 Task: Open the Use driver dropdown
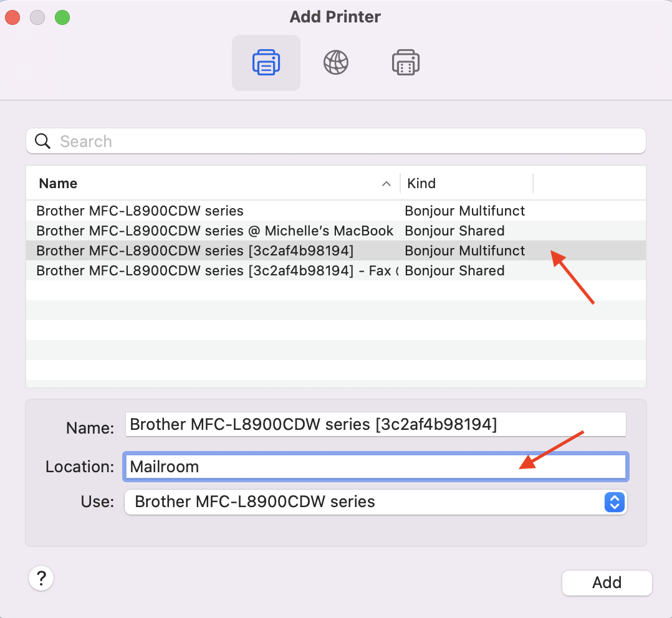tap(375, 502)
